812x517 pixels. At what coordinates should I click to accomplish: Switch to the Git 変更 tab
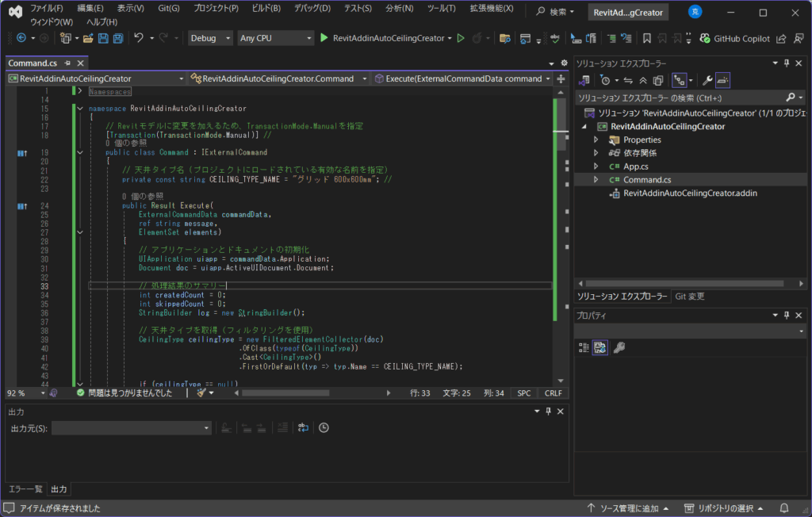tap(689, 297)
